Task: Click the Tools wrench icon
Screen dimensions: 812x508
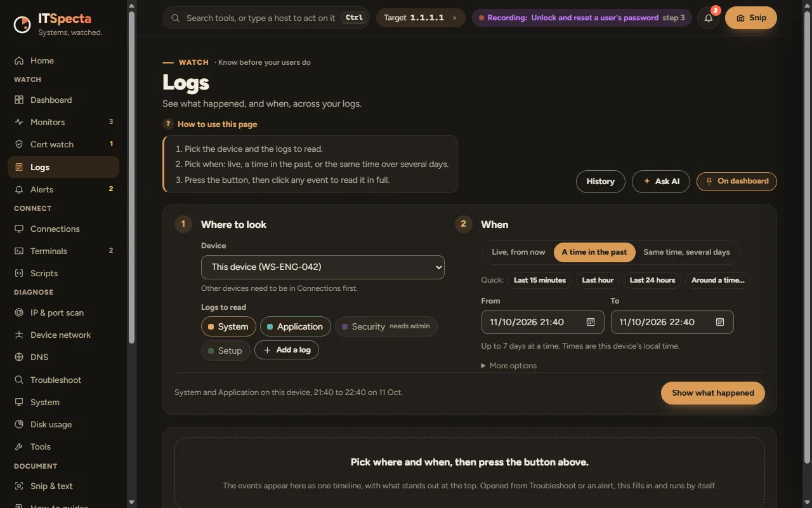Action: coord(19,447)
